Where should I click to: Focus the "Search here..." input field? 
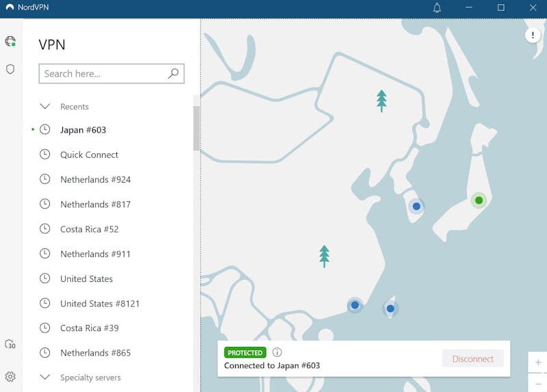[103, 74]
